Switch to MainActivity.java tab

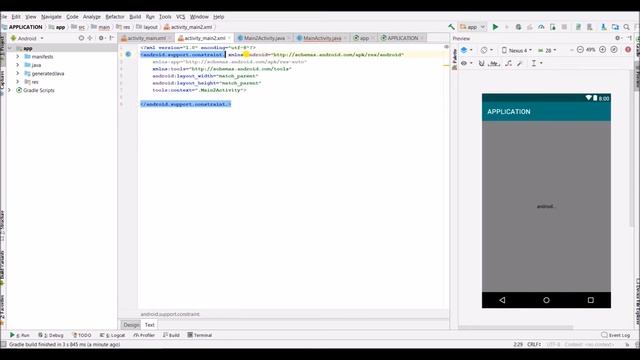click(322, 38)
